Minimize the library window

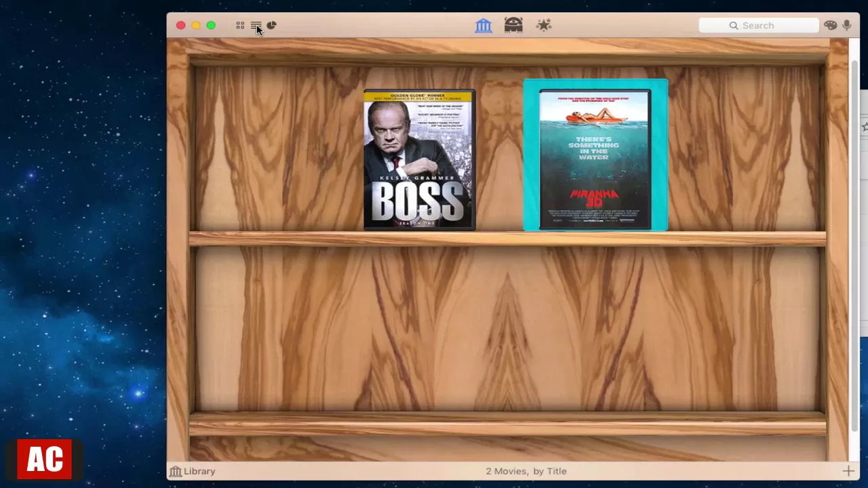(x=196, y=26)
